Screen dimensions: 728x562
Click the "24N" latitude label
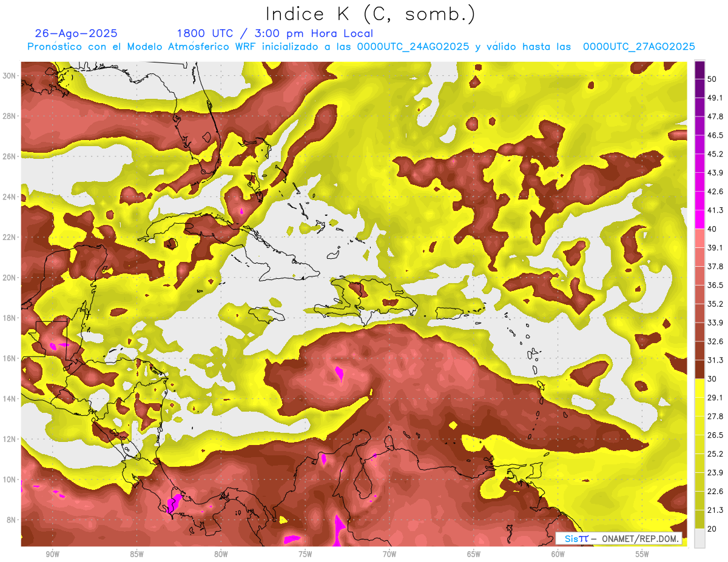[x=9, y=197]
